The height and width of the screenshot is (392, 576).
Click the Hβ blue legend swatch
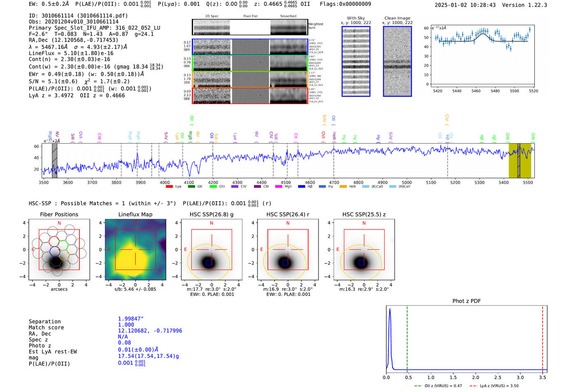pyautogui.click(x=302, y=187)
